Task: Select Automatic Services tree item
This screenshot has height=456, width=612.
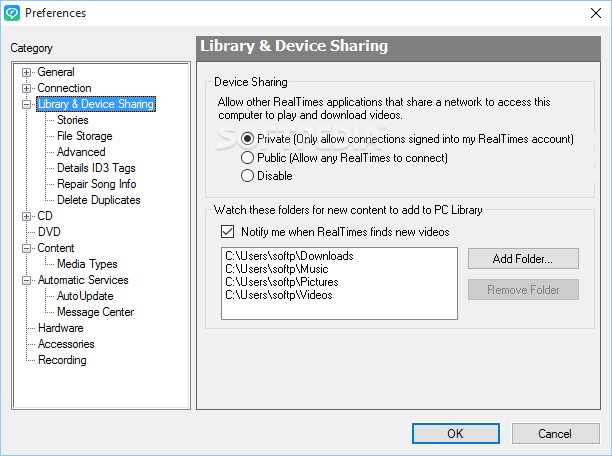Action: coord(83,280)
